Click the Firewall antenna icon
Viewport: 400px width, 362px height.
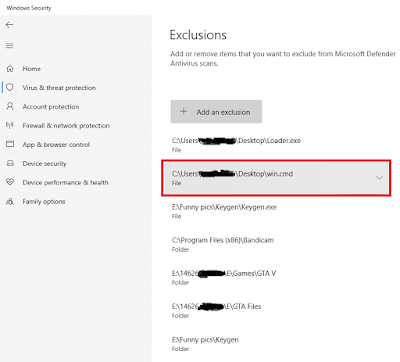(10, 125)
